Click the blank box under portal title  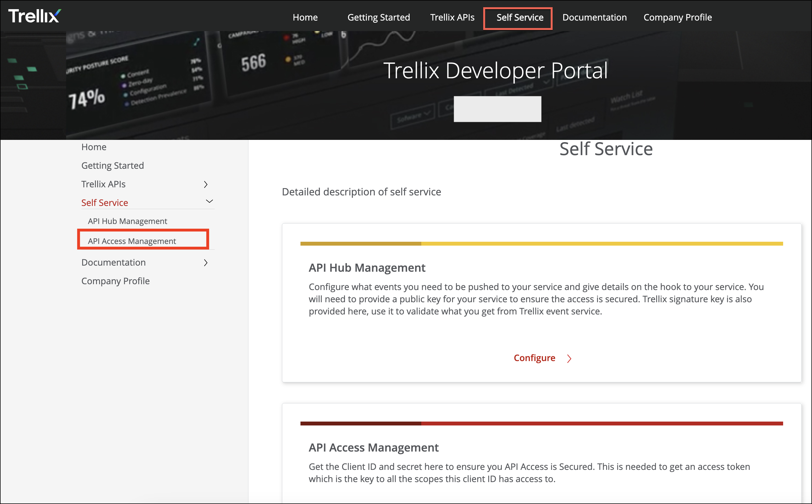(497, 109)
